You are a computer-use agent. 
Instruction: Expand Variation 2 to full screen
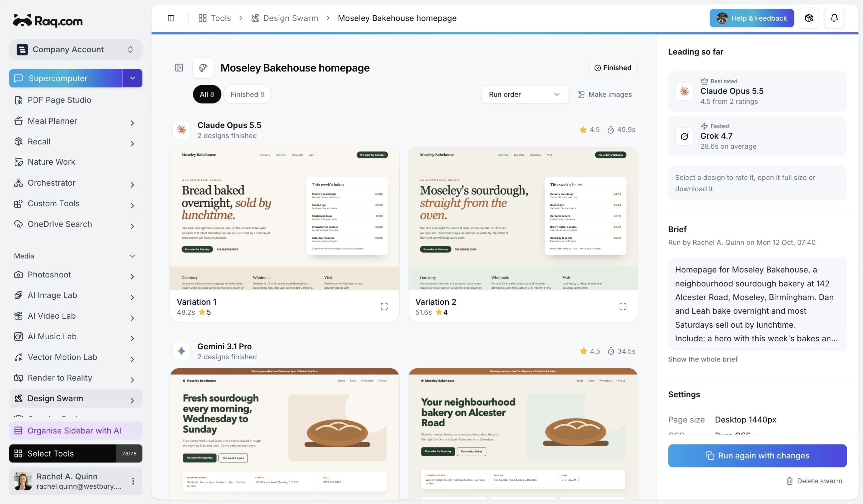[623, 306]
